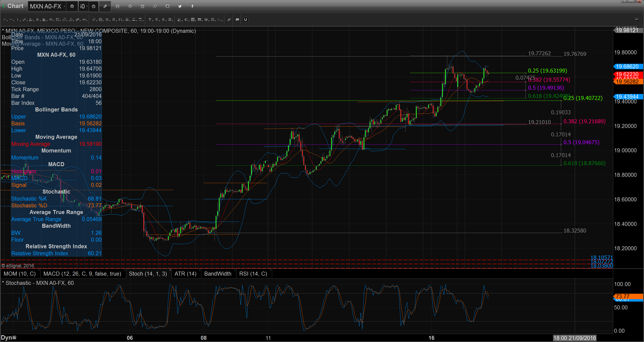Select the PTI tool
The width and height of the screenshot is (644, 342).
(213, 20)
